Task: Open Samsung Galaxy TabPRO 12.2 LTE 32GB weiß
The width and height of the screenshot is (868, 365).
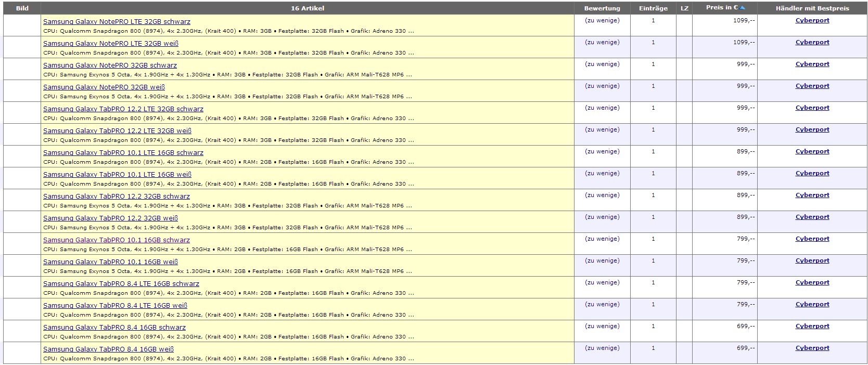Action: [x=117, y=131]
